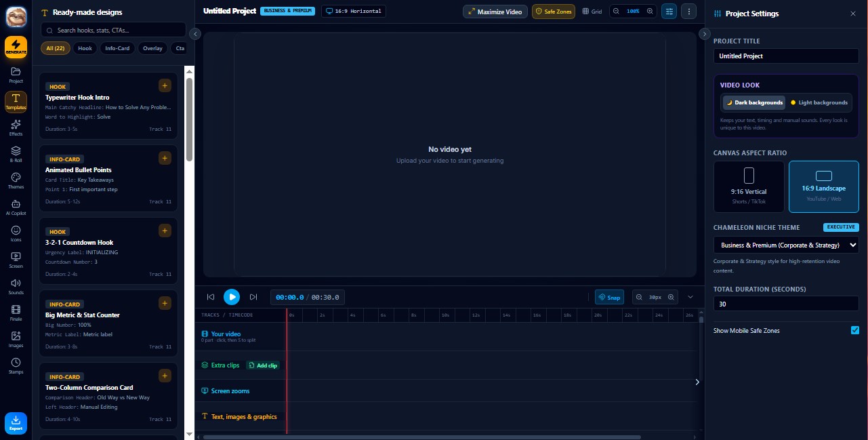This screenshot has height=440, width=868.
Task: Zoom out the canvas beside 100%
Action: (x=615, y=12)
